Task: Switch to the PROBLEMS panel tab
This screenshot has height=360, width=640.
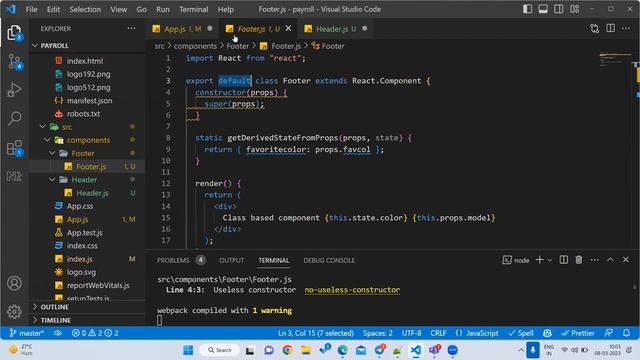Action: tap(181, 260)
